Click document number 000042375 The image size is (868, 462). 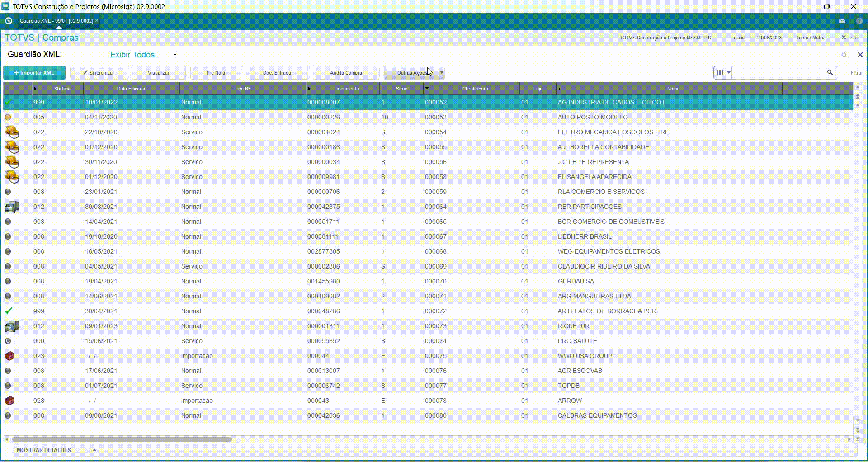pos(324,207)
